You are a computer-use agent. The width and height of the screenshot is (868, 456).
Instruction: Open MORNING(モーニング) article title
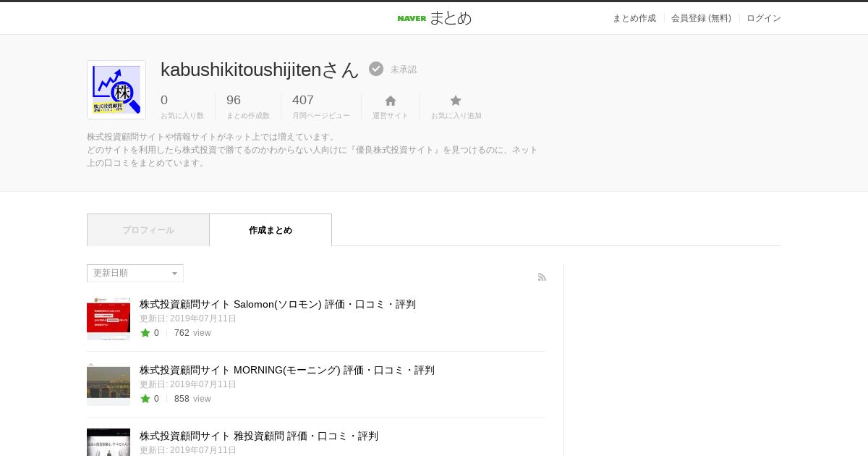pos(287,370)
